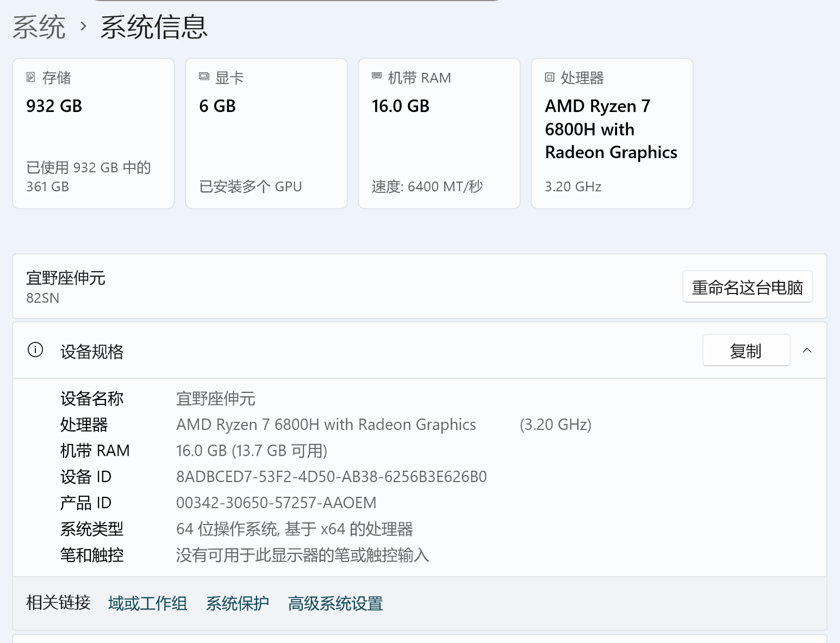Click the storage disk icon
The image size is (840, 643).
point(31,77)
